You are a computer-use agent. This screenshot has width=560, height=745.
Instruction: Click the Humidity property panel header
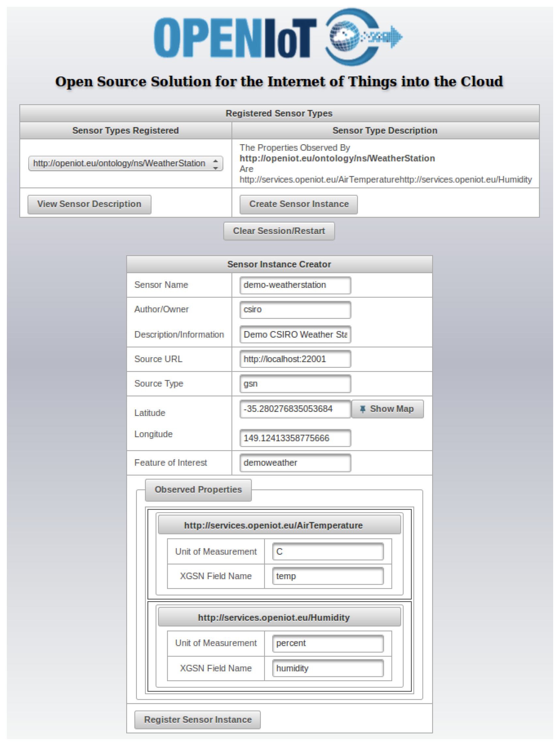click(x=279, y=617)
